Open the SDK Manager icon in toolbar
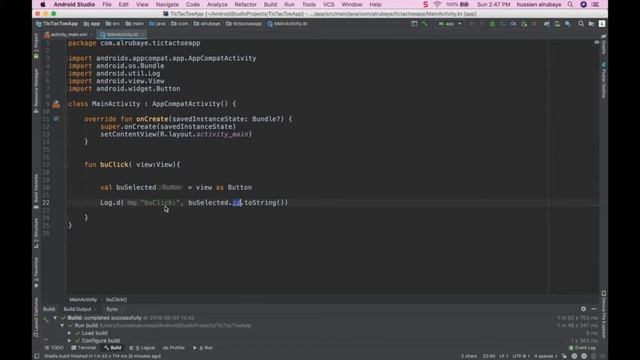The height and width of the screenshot is (360, 640). pos(568,24)
